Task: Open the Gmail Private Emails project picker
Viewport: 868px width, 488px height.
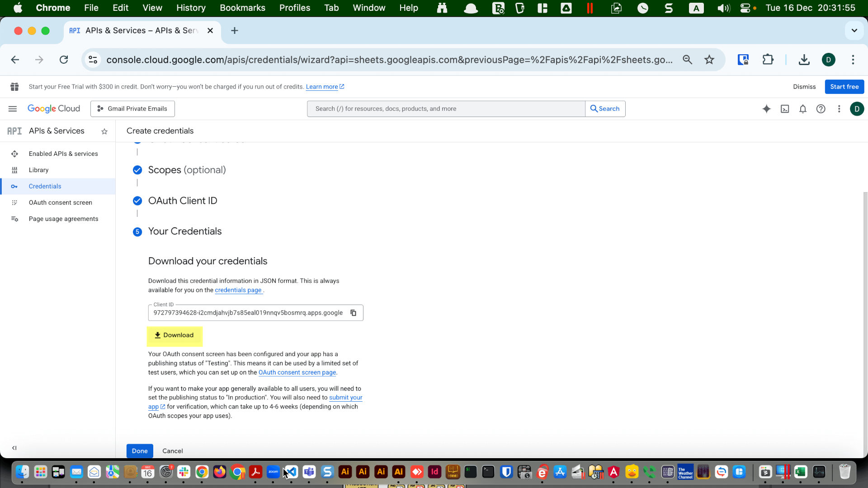Action: (132, 108)
